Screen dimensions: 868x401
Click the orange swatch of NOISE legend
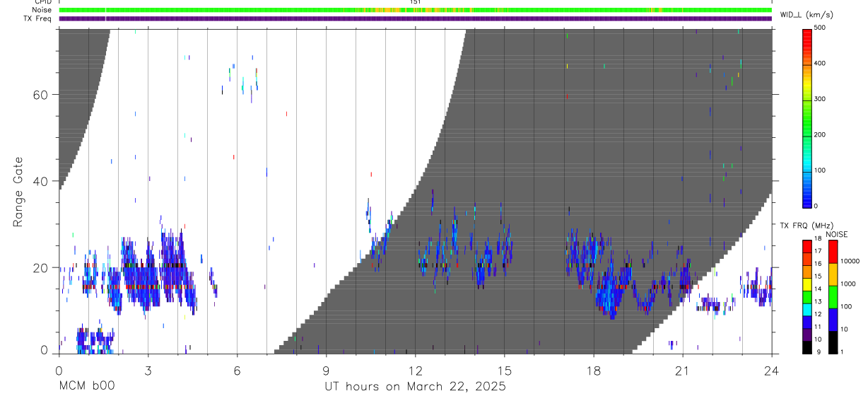[x=833, y=274]
